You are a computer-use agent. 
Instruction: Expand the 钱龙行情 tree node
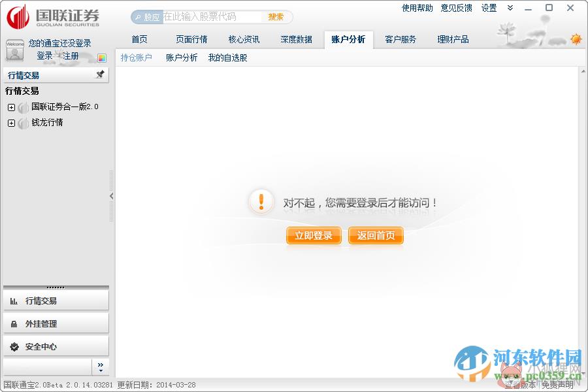(11, 123)
